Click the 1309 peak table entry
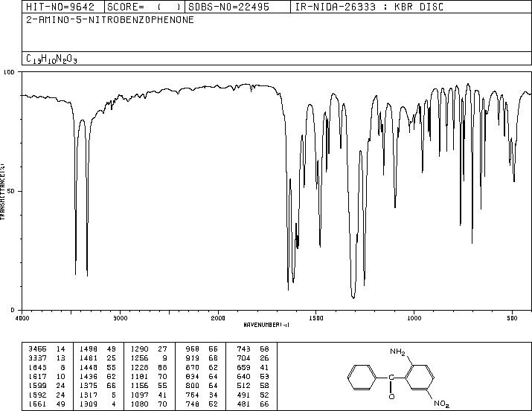This screenshot has height=411, width=532. point(97,404)
